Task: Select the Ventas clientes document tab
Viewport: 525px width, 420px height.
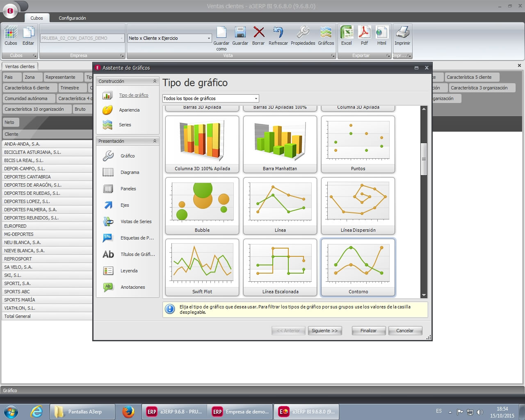Action: point(20,66)
